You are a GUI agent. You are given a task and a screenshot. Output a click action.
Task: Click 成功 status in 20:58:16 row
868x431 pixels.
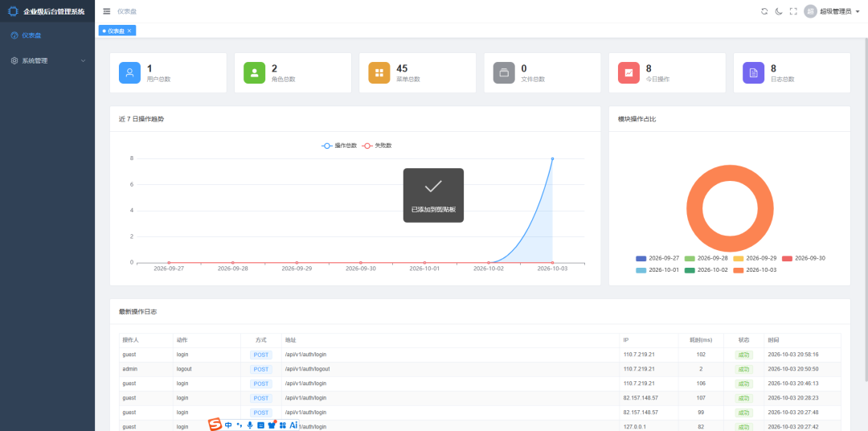click(x=743, y=355)
